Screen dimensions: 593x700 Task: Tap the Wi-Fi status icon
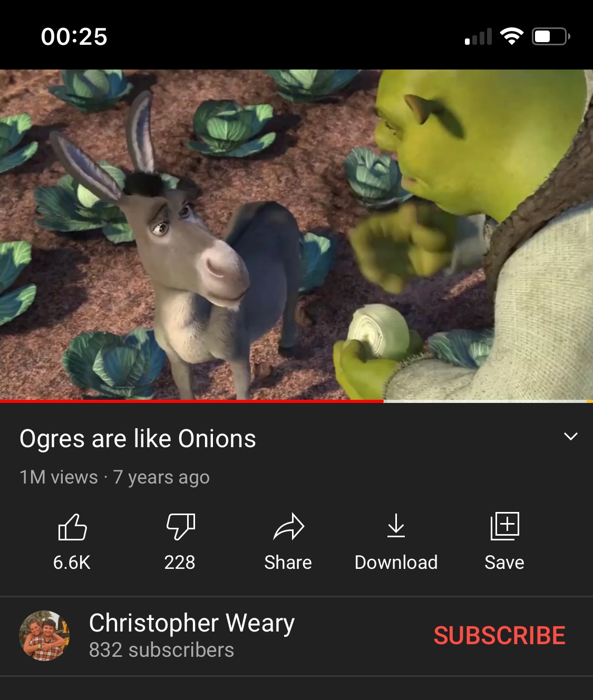pos(511,36)
